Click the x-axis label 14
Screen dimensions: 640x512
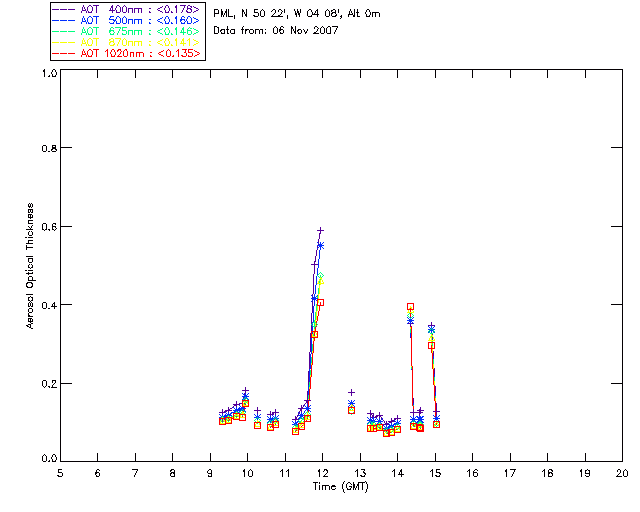point(398,473)
